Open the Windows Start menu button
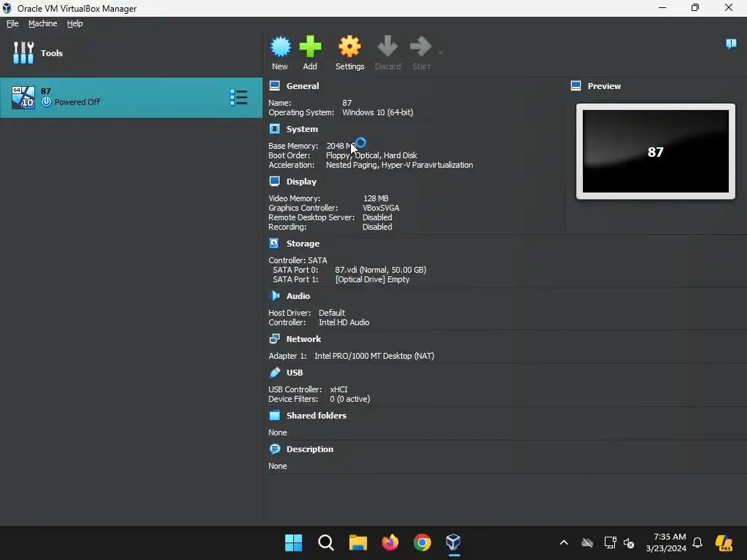 [293, 542]
